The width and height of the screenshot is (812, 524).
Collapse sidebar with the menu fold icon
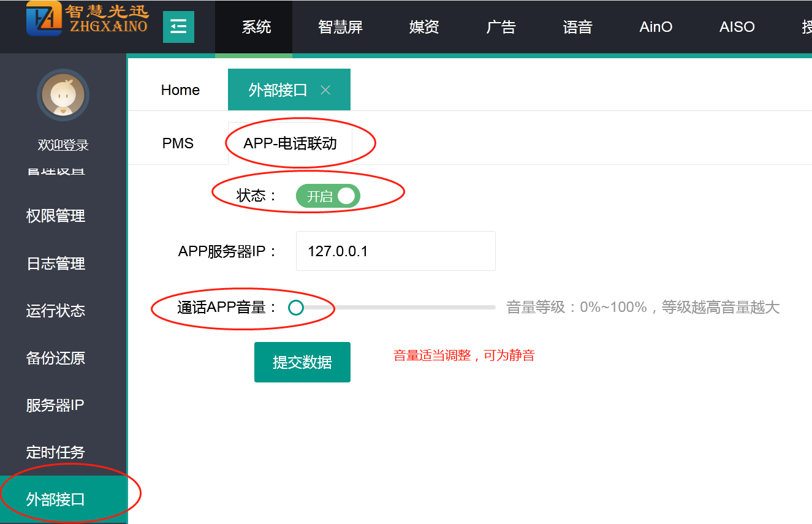tap(178, 27)
